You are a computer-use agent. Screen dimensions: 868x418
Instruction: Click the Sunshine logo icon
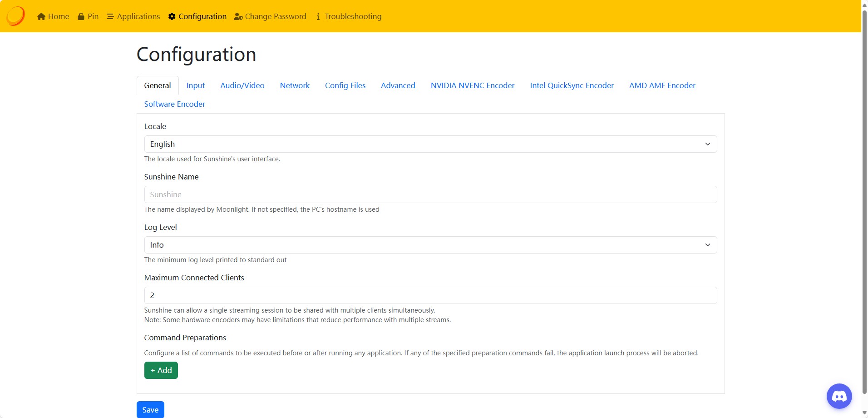pos(15,16)
